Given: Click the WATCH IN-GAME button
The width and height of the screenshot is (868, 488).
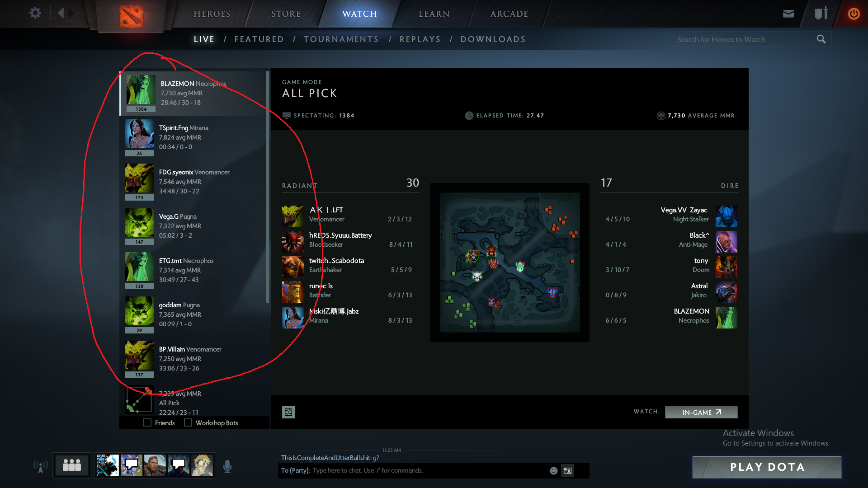Looking at the screenshot, I should [x=700, y=413].
